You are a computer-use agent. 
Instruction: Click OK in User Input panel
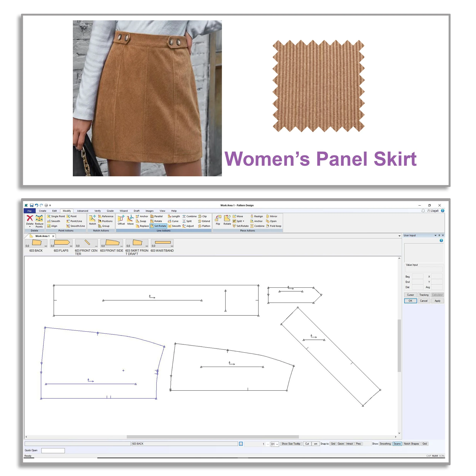coord(411,301)
